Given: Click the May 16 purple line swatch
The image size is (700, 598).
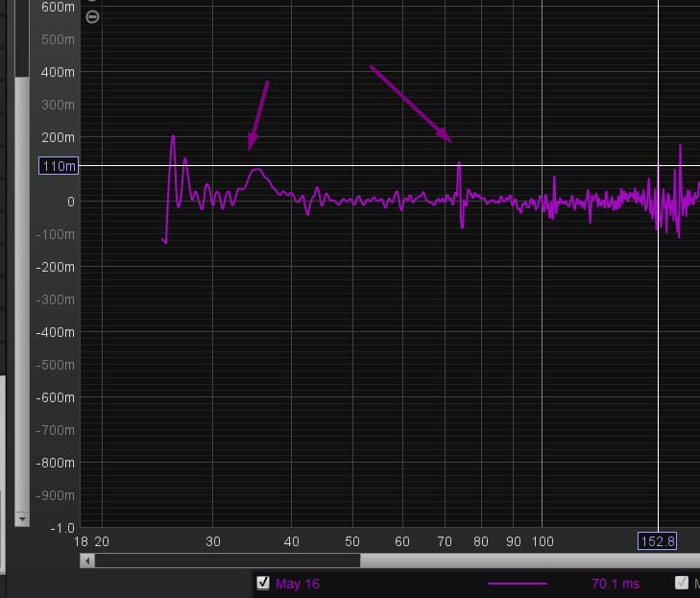Looking at the screenshot, I should [517, 584].
